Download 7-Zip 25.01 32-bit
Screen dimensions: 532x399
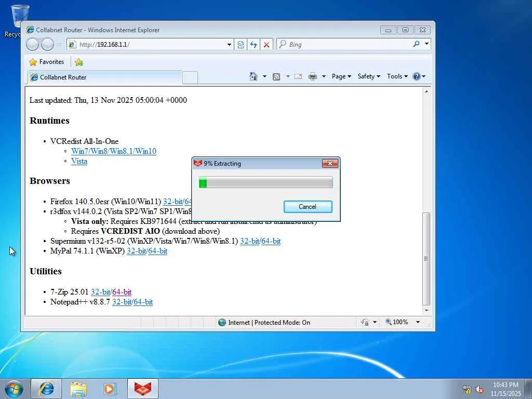[x=100, y=292]
